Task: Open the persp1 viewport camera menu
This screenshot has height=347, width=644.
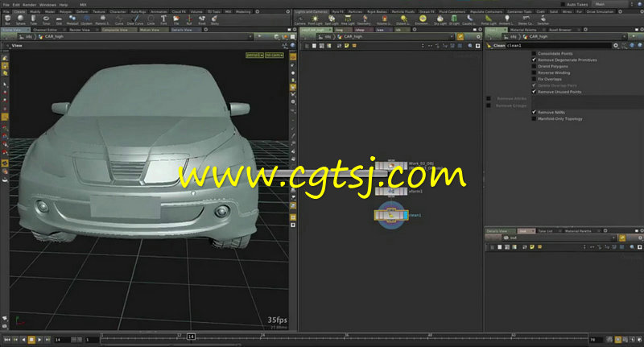Action: [x=254, y=55]
